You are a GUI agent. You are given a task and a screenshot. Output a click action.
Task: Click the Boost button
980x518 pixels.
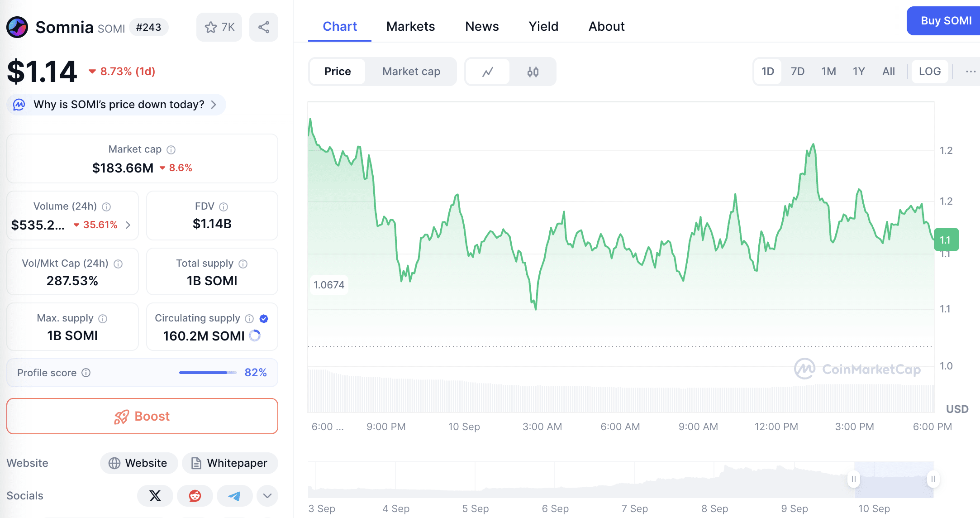(142, 416)
